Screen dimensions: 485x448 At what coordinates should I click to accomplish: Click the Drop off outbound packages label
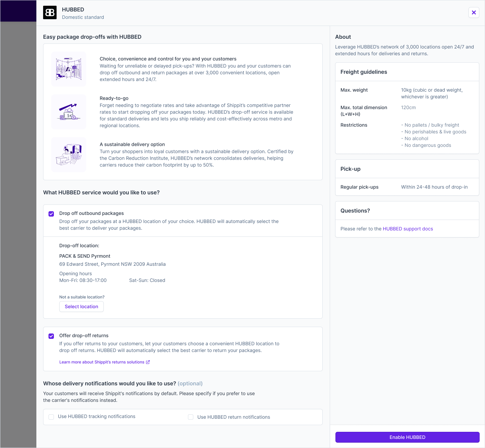pos(92,213)
